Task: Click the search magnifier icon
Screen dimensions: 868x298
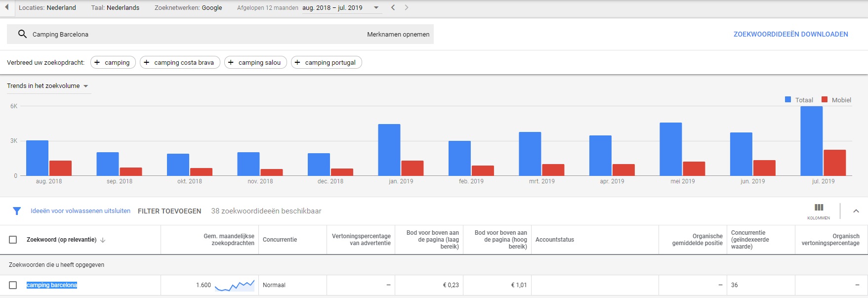Action: (22, 34)
